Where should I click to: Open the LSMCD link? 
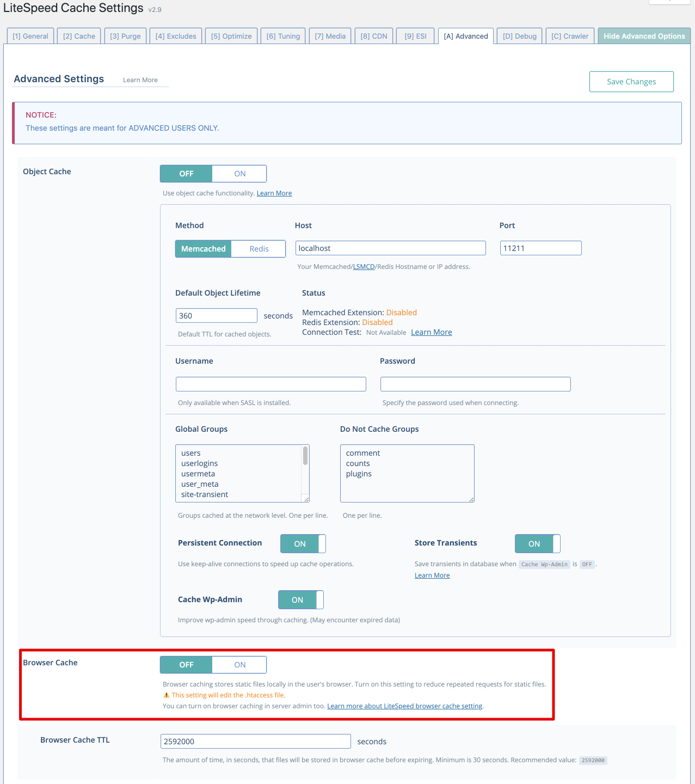point(364,267)
